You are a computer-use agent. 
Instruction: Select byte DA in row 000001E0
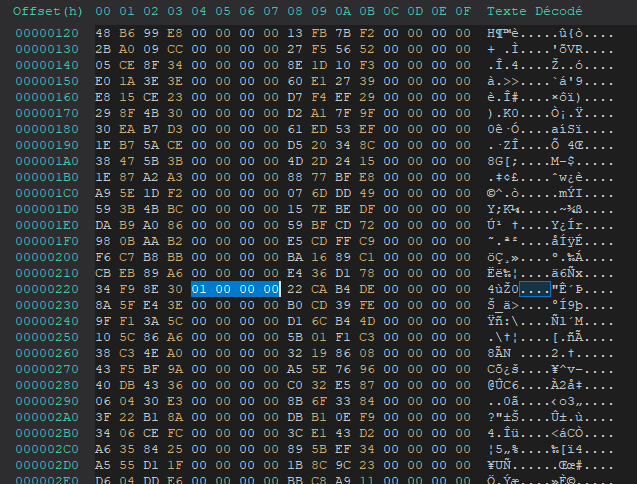pyautogui.click(x=103, y=225)
